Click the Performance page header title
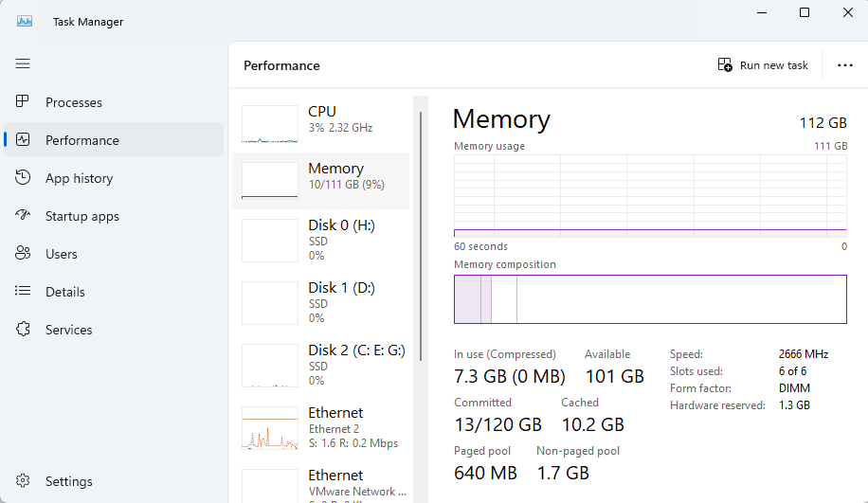This screenshot has height=503, width=868. tap(281, 66)
